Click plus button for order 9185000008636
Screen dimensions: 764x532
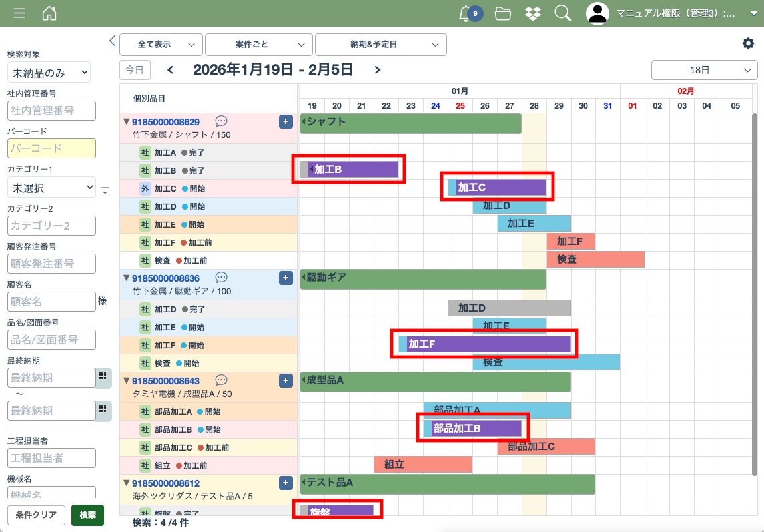286,278
